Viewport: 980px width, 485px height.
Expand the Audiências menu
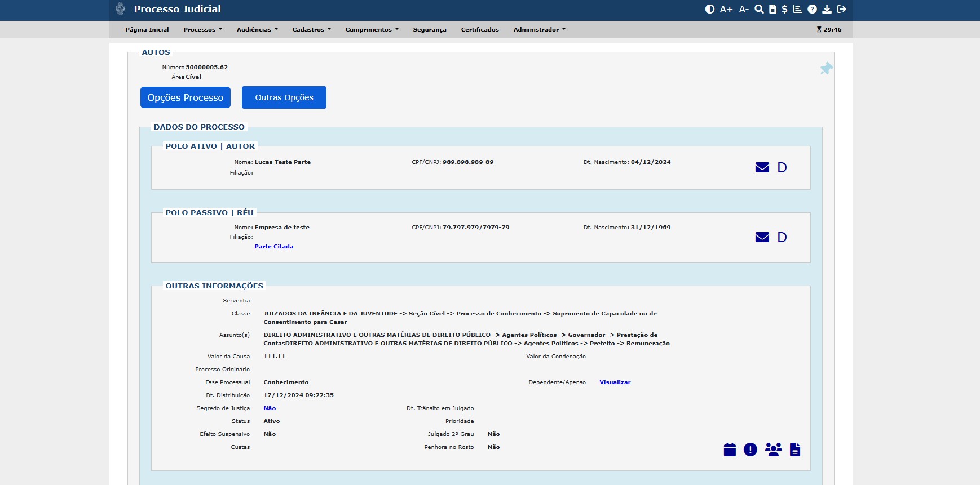pos(257,29)
